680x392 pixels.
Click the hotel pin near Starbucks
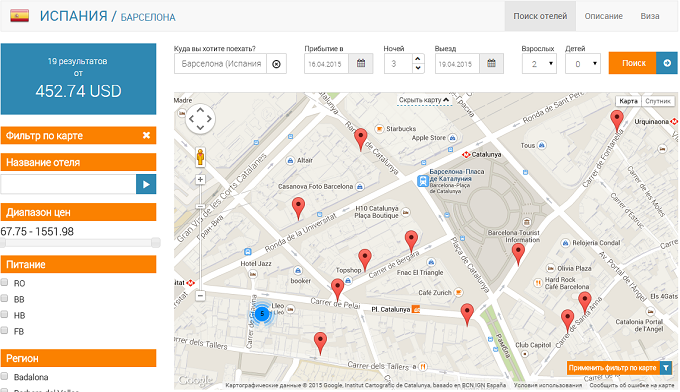[360, 140]
